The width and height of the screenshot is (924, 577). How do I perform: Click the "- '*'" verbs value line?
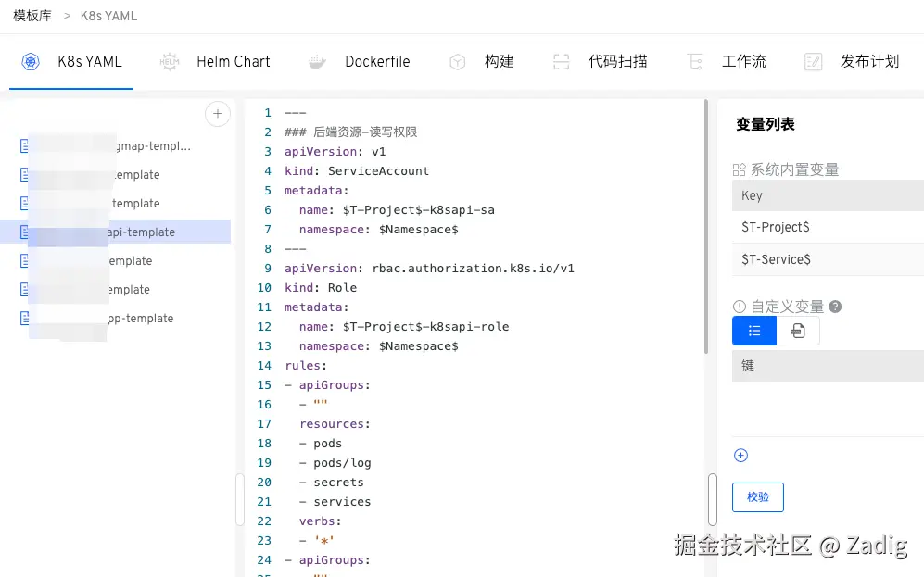(316, 541)
